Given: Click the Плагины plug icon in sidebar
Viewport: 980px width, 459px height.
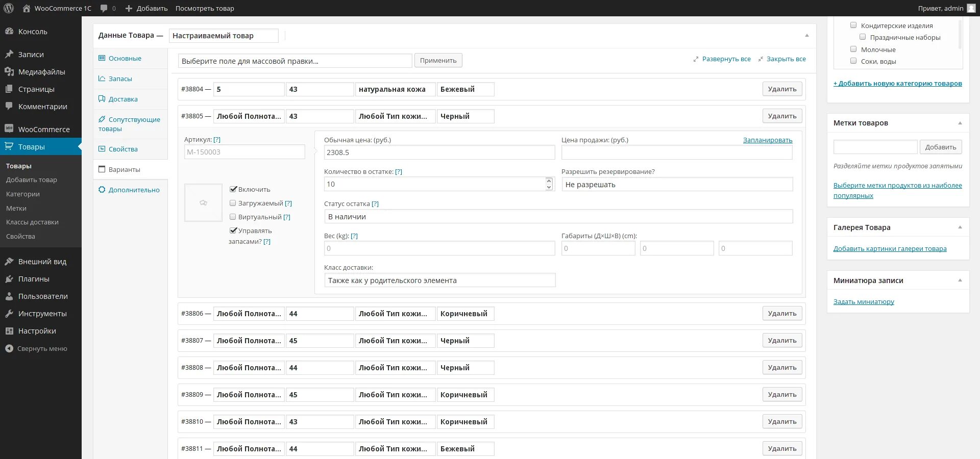Looking at the screenshot, I should [x=9, y=279].
